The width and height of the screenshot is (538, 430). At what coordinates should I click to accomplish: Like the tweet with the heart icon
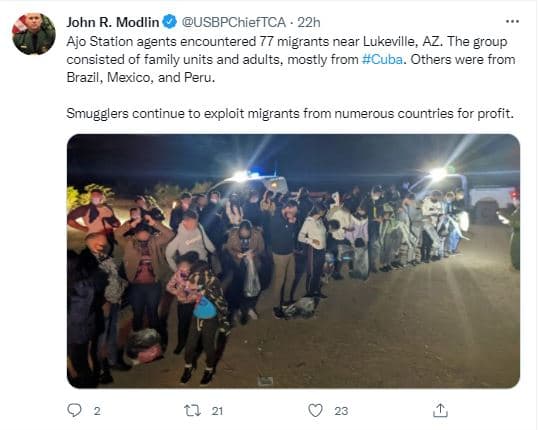315,410
